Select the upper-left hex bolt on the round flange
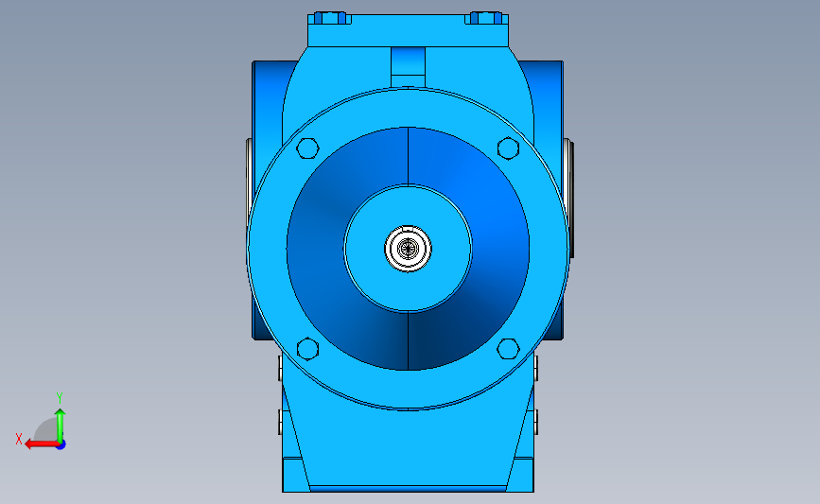 tap(307, 148)
